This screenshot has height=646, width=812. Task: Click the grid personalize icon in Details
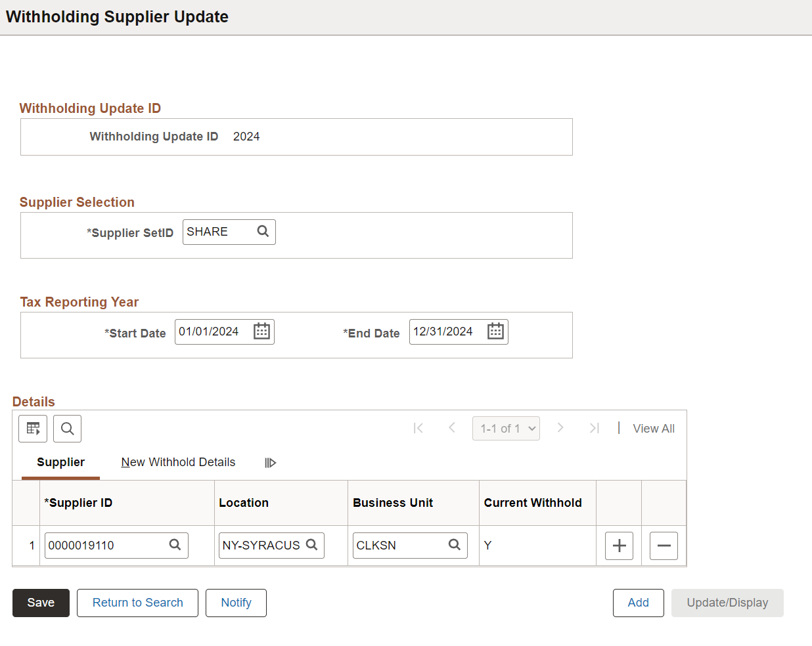point(33,429)
